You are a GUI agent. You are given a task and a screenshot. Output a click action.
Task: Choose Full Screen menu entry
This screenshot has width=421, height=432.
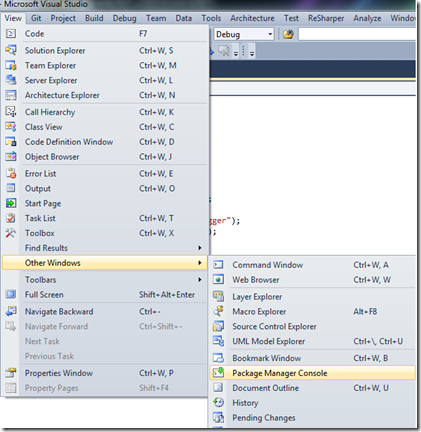[105, 295]
